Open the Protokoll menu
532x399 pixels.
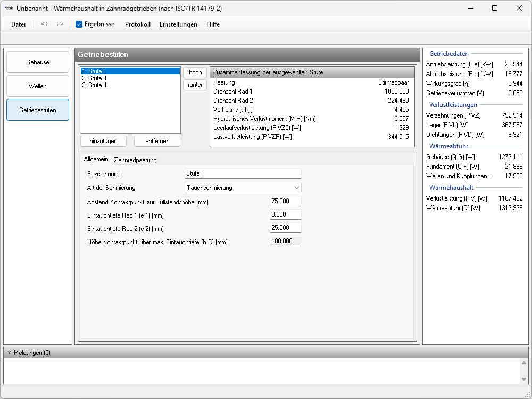(x=138, y=24)
